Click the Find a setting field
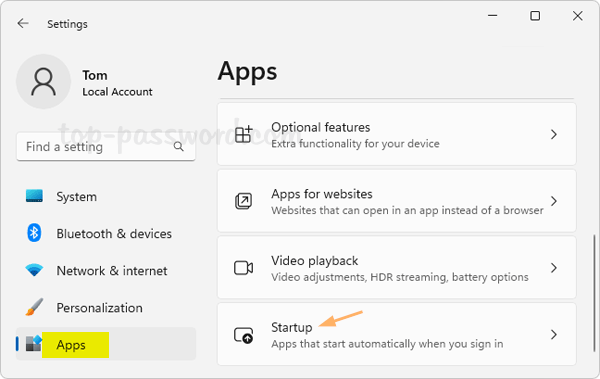This screenshot has height=379, width=600. (x=106, y=147)
